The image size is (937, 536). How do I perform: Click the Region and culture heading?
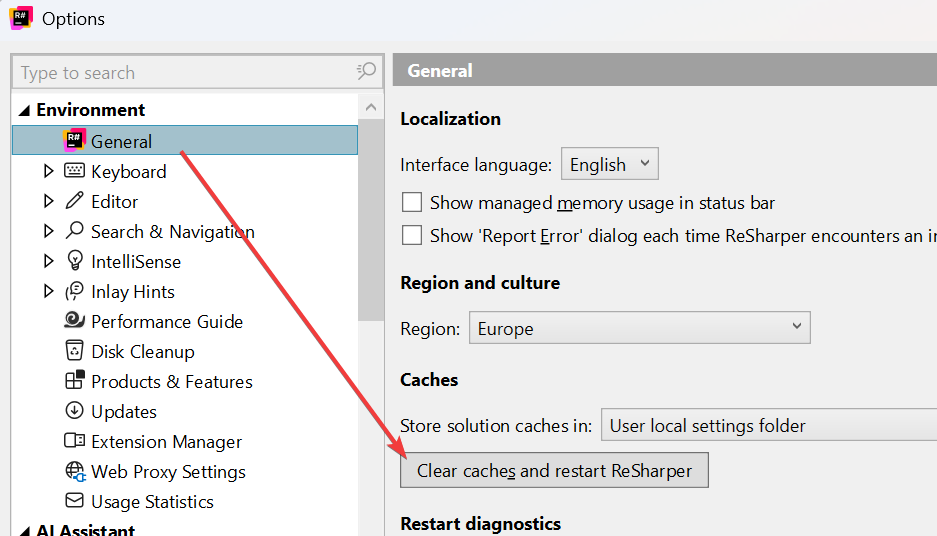coord(480,283)
